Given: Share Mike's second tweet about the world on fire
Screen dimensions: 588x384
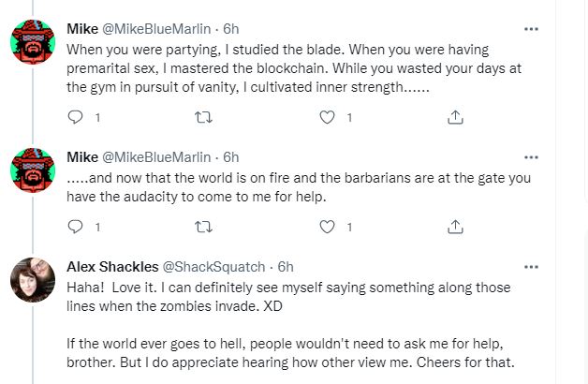Looking at the screenshot, I should (x=455, y=227).
